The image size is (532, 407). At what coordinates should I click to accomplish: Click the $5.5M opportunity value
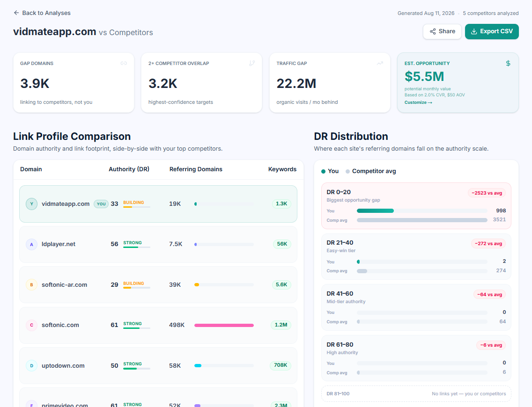(x=424, y=77)
